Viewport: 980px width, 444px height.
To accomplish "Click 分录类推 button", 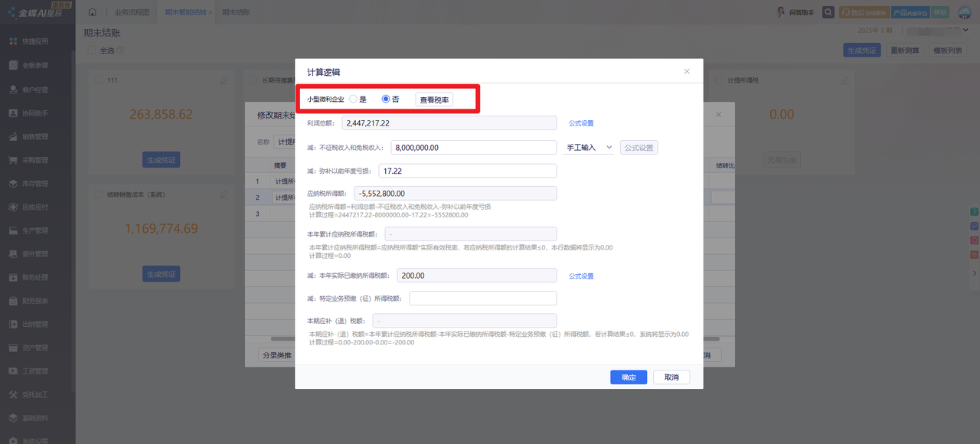I will (277, 355).
